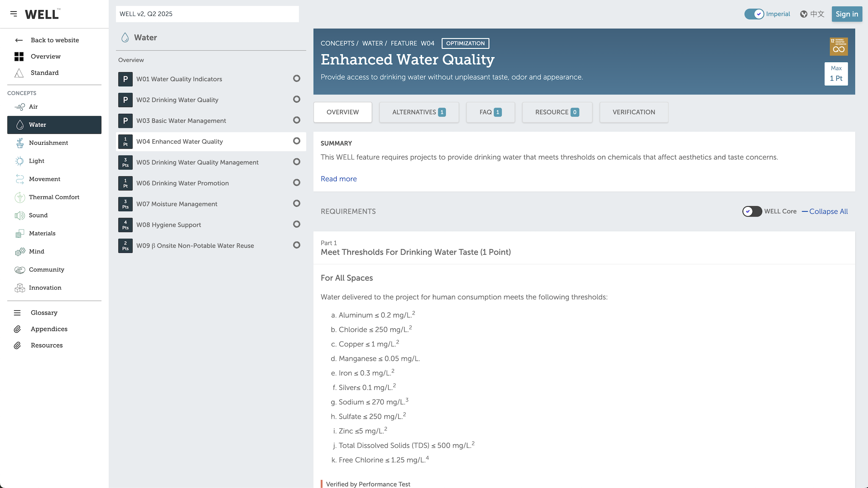This screenshot has height=488, width=868.
Task: Collapse Part 1 Meet Thresholds For Drinking Water Taste
Action: (584, 248)
